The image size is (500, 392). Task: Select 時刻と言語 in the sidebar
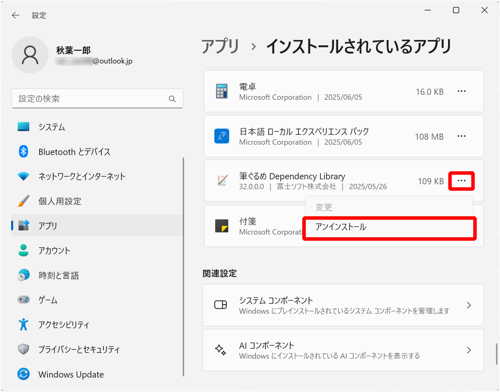click(58, 276)
